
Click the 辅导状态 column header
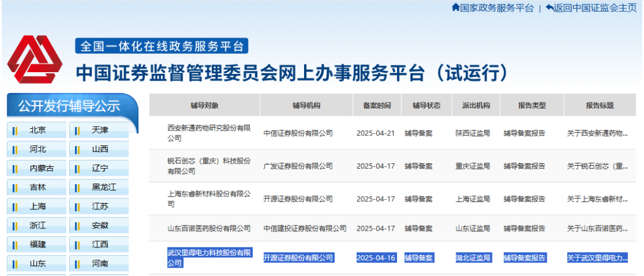pos(427,105)
